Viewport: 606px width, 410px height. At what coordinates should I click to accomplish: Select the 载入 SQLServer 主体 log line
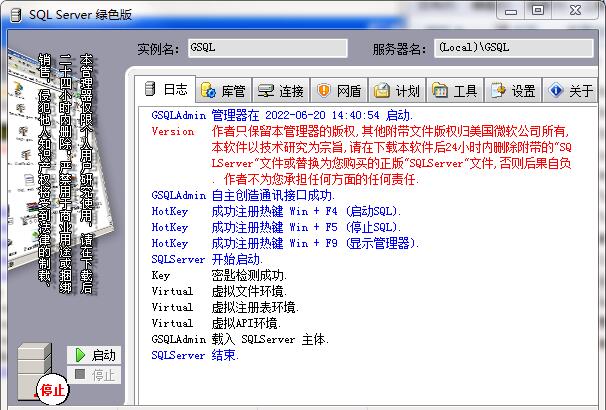[x=240, y=339]
